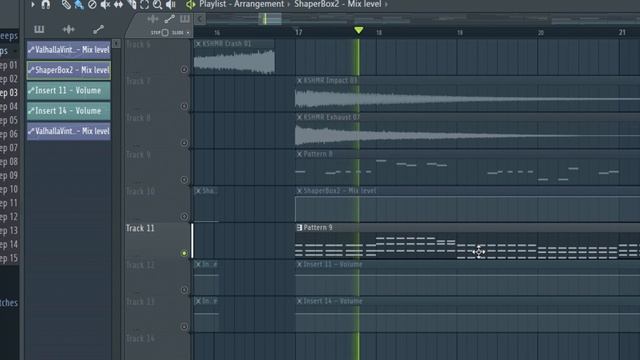Mute Track 8 using its dot
Screen dimensions: 640x360
point(184,143)
